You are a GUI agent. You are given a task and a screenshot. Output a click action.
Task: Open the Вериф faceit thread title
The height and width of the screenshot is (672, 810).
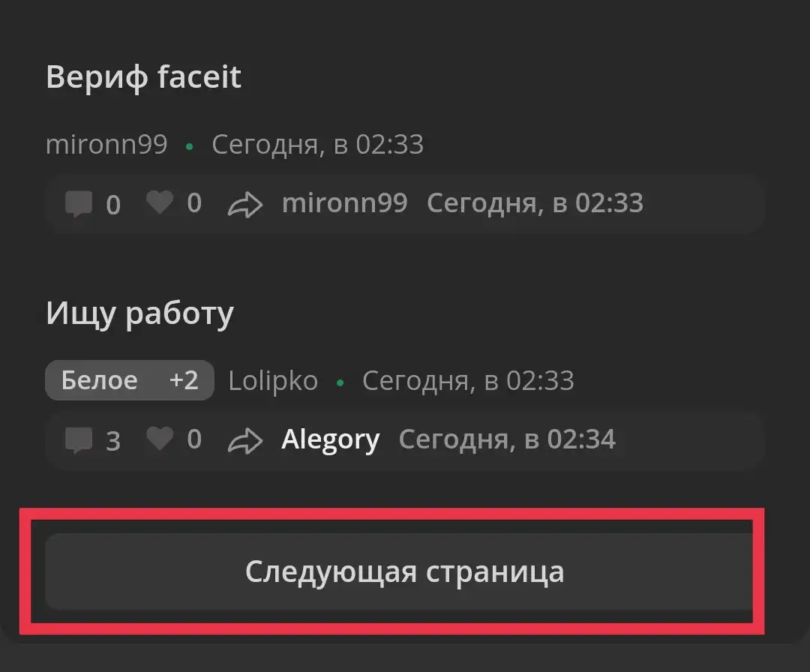[143, 77]
